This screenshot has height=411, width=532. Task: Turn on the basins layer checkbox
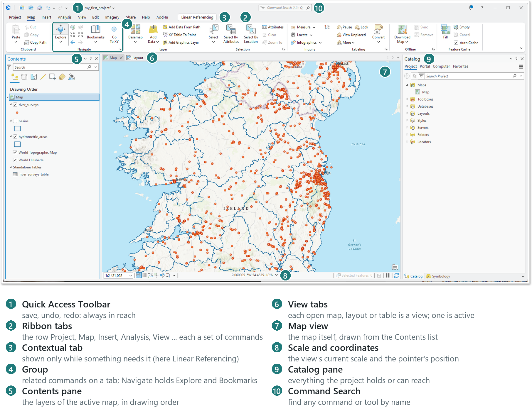15,121
